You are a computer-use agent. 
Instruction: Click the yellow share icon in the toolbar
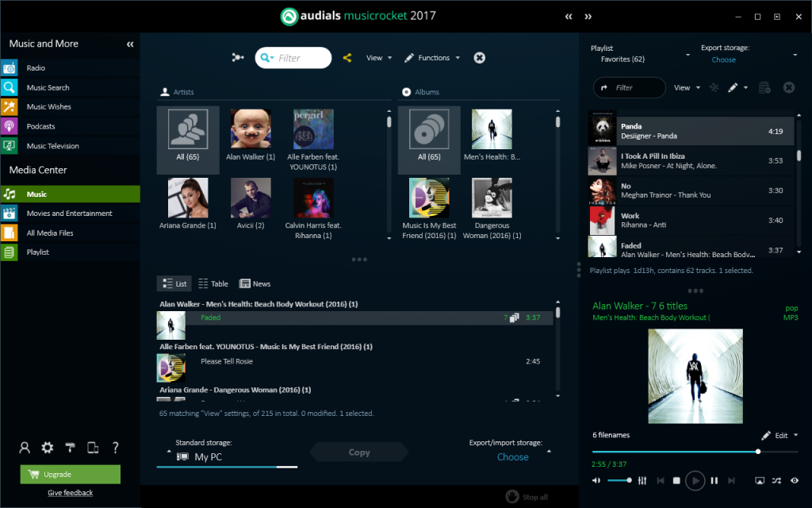click(347, 57)
